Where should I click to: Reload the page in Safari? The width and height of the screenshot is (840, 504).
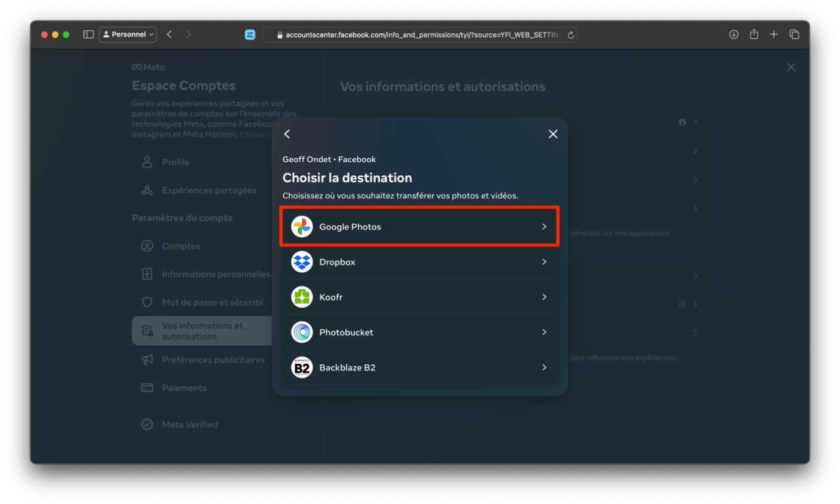point(571,35)
